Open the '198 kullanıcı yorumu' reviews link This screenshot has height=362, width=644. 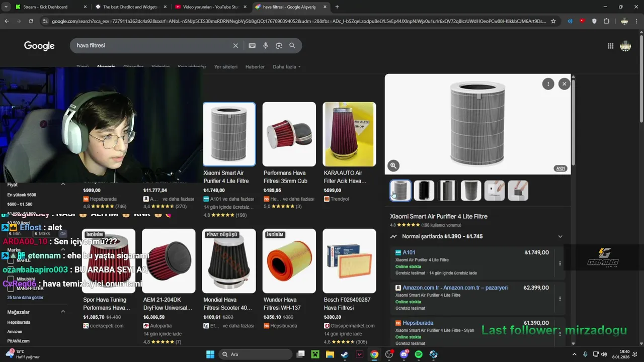pos(441,225)
